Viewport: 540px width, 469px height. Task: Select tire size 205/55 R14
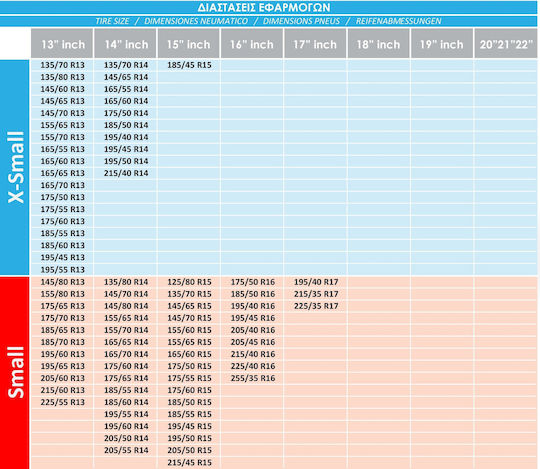tap(126, 450)
